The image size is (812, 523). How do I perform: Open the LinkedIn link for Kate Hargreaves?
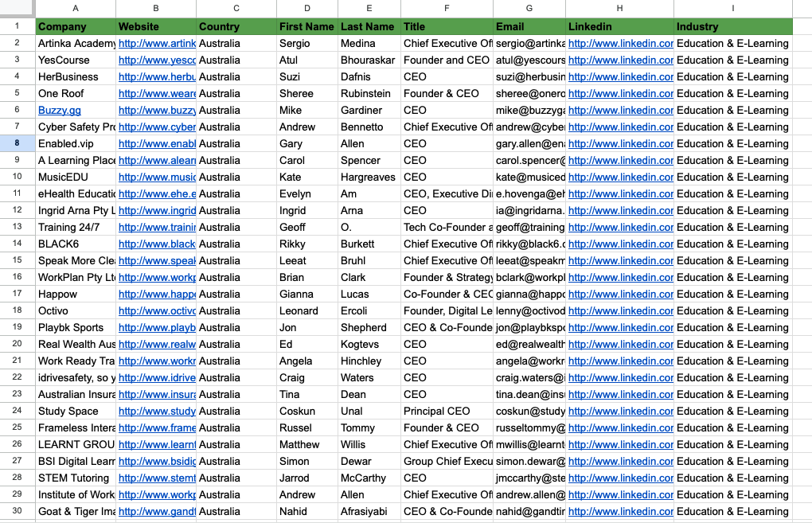click(x=620, y=177)
